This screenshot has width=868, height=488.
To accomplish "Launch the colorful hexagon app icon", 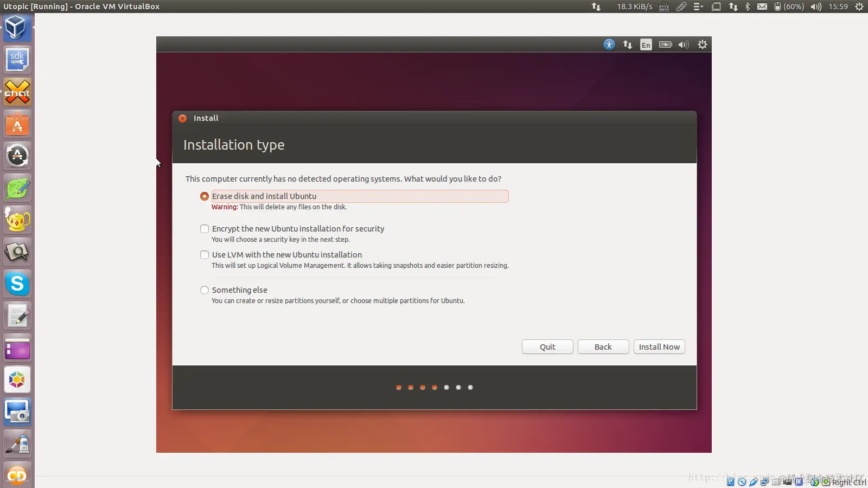I will tap(17, 380).
